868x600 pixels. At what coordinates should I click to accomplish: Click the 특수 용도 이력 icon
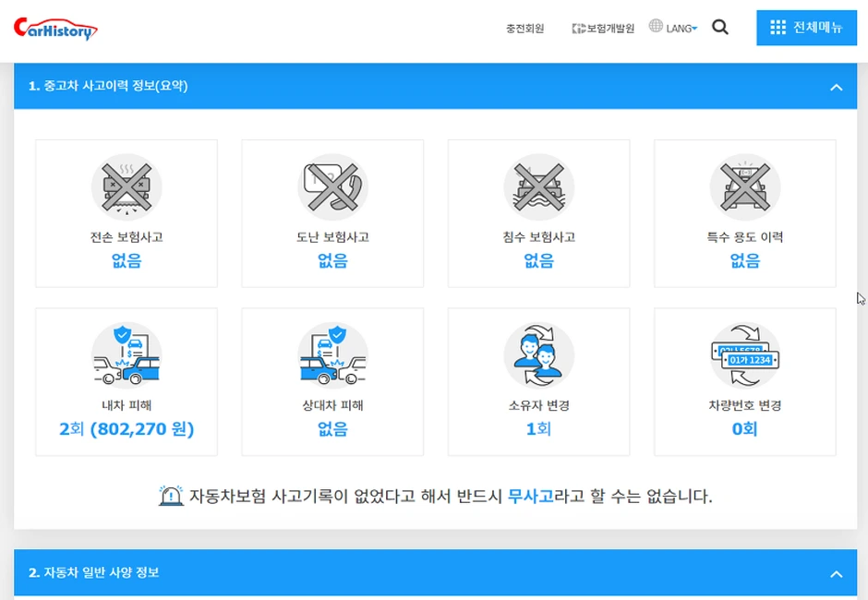click(x=744, y=186)
